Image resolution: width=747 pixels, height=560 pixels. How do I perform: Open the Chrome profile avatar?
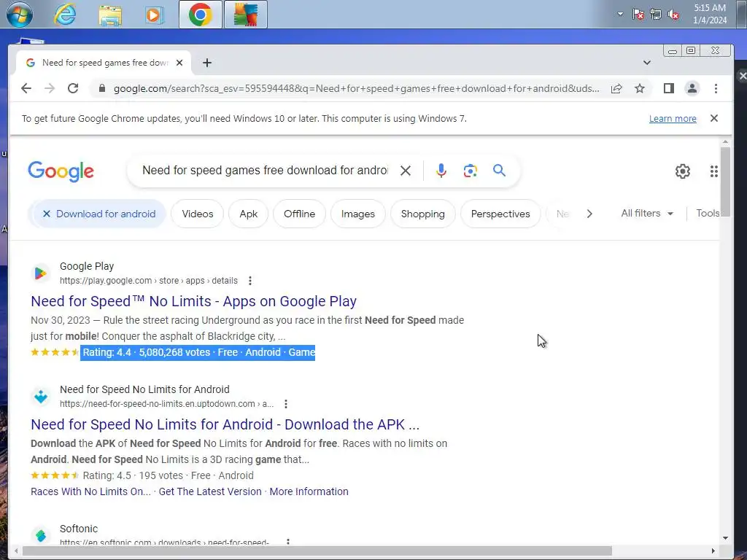point(692,88)
